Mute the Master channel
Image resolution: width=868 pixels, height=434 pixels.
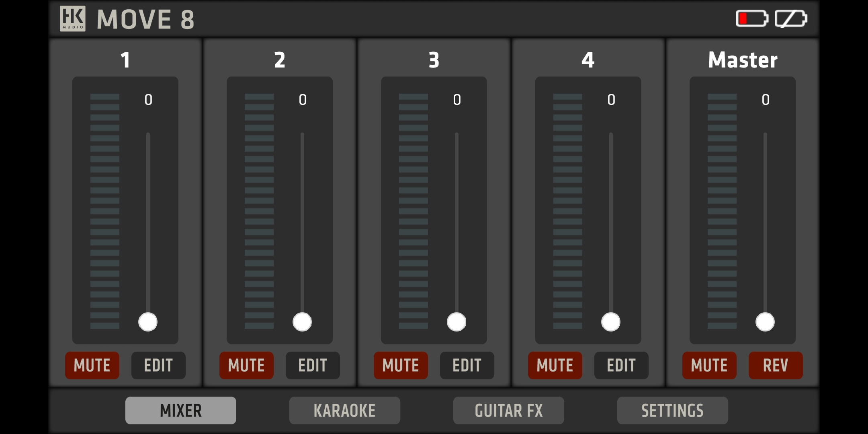coord(709,365)
